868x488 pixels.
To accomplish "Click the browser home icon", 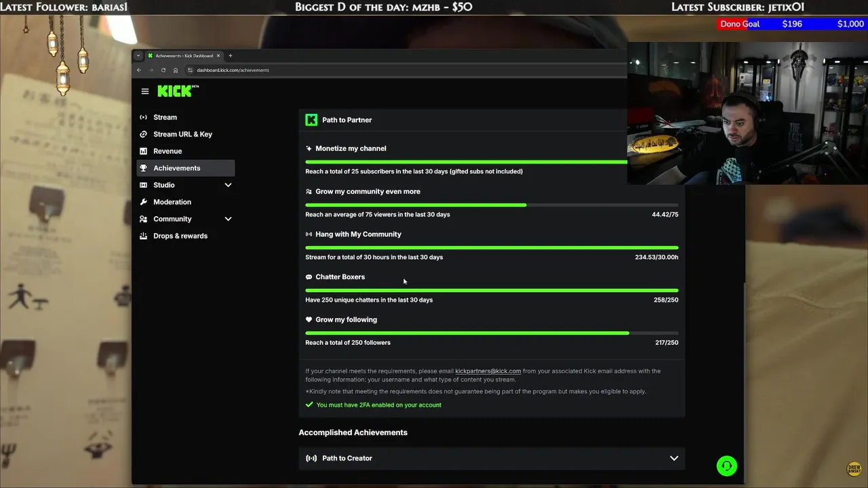I will tap(176, 70).
